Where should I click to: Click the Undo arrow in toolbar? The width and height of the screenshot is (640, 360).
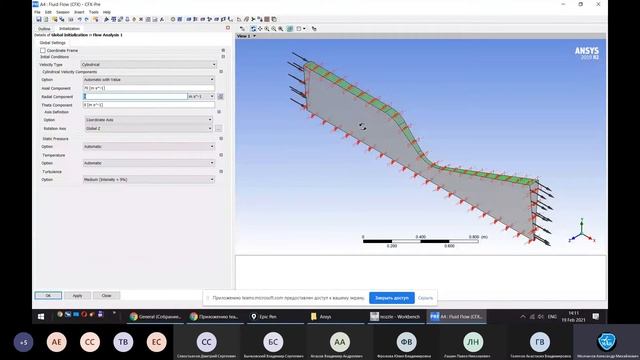tap(80, 19)
